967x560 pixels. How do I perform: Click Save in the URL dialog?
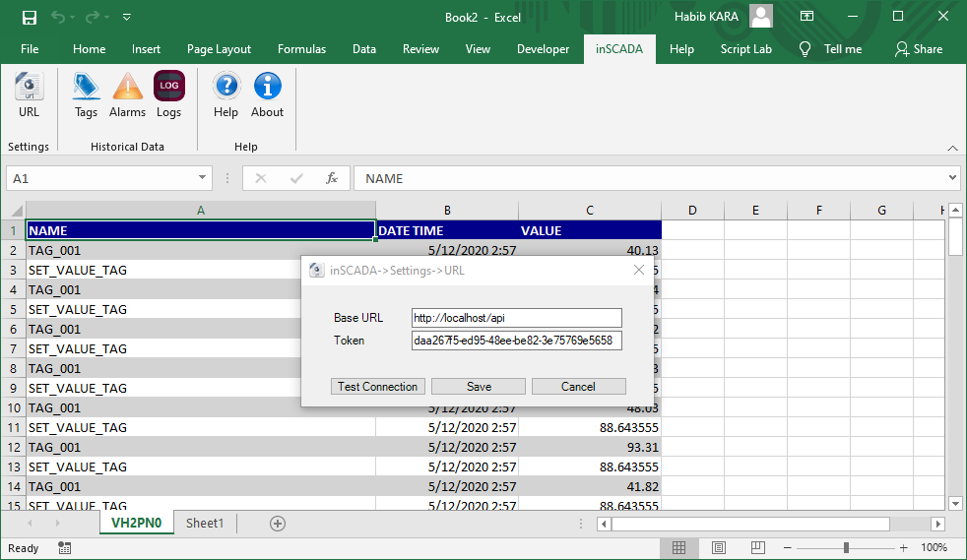(x=479, y=386)
